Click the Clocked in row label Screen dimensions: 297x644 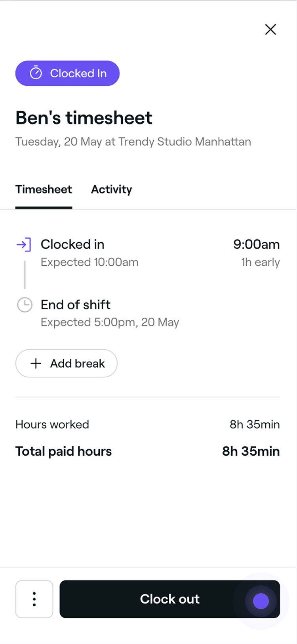tap(72, 244)
